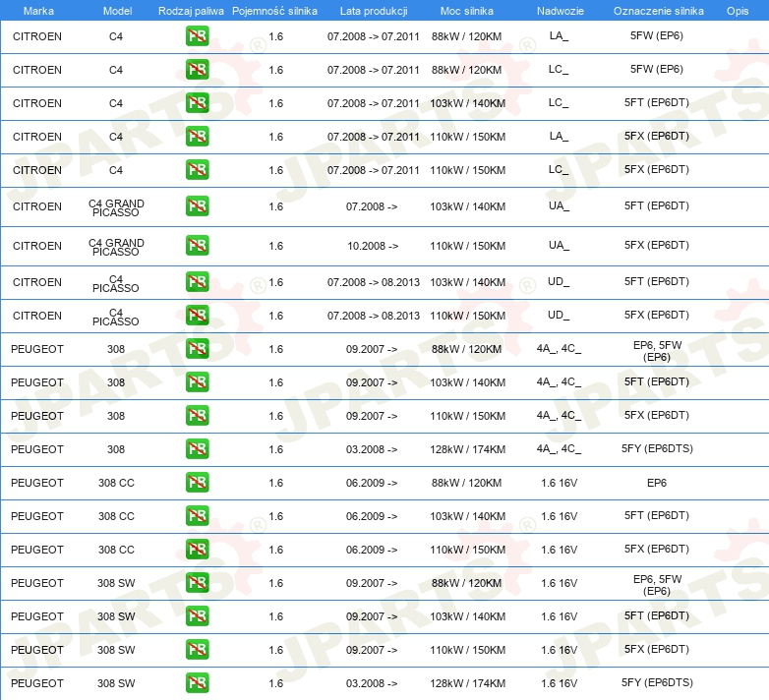Viewport: 769px width, 700px height.
Task: Select '1.6' capacity in the 308 SW 103kW row
Action: coord(276,616)
